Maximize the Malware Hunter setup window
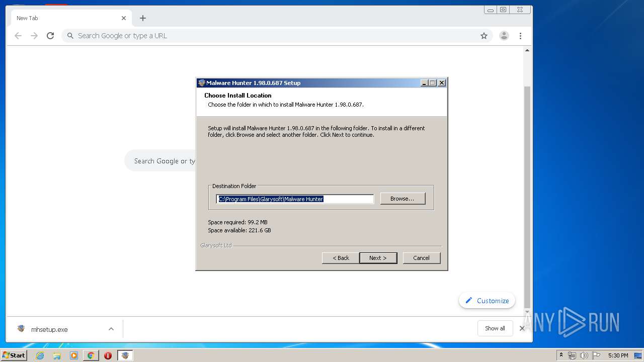 433,83
